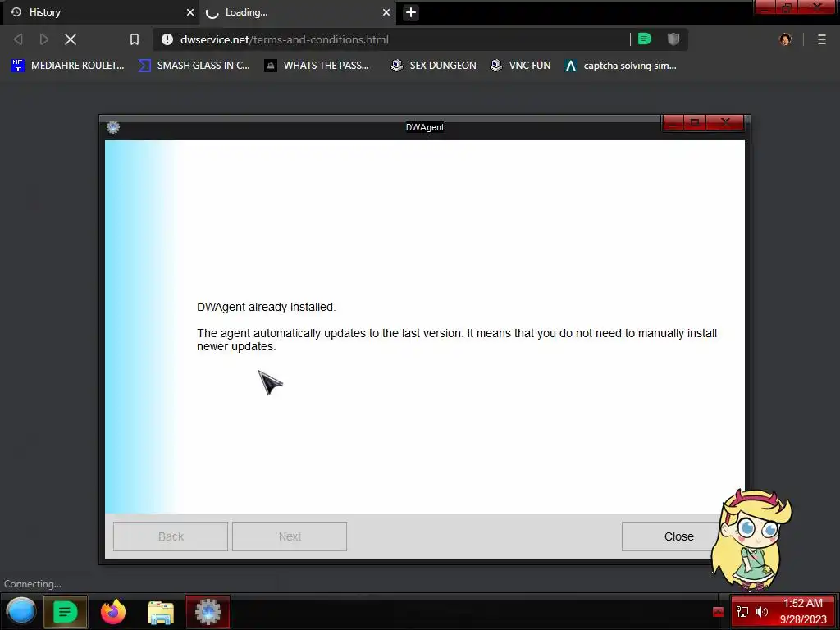Screen dimensions: 840x630
Task: Bookmark this page
Action: tap(135, 39)
